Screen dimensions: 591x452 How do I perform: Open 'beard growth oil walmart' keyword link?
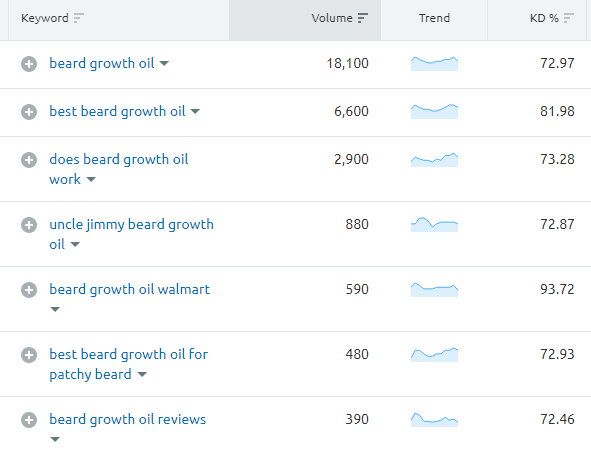[130, 290]
